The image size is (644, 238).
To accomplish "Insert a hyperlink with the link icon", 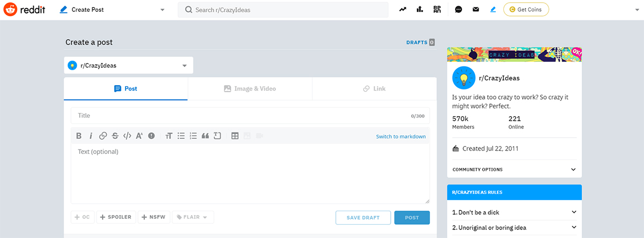I will pyautogui.click(x=103, y=136).
